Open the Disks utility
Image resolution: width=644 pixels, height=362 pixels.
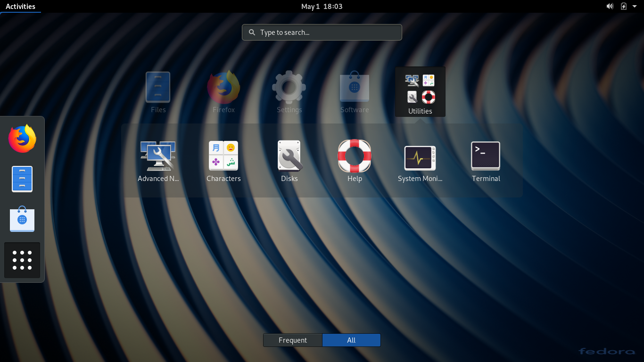(289, 161)
